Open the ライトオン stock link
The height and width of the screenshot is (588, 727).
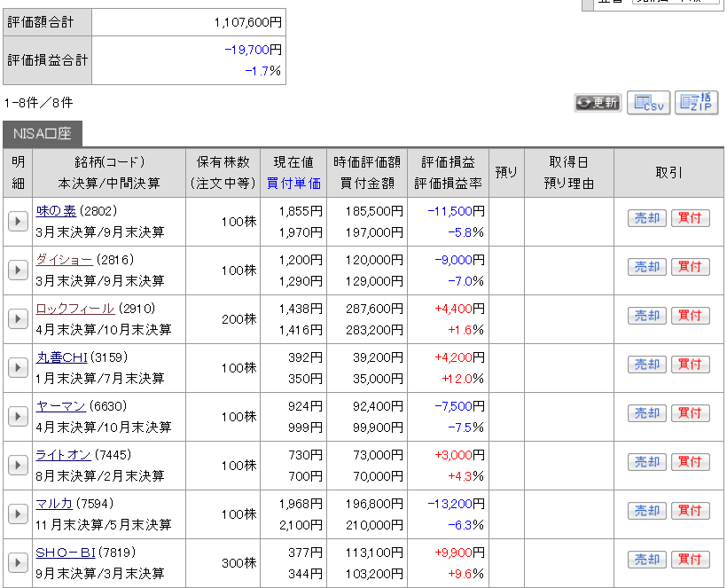(x=64, y=455)
